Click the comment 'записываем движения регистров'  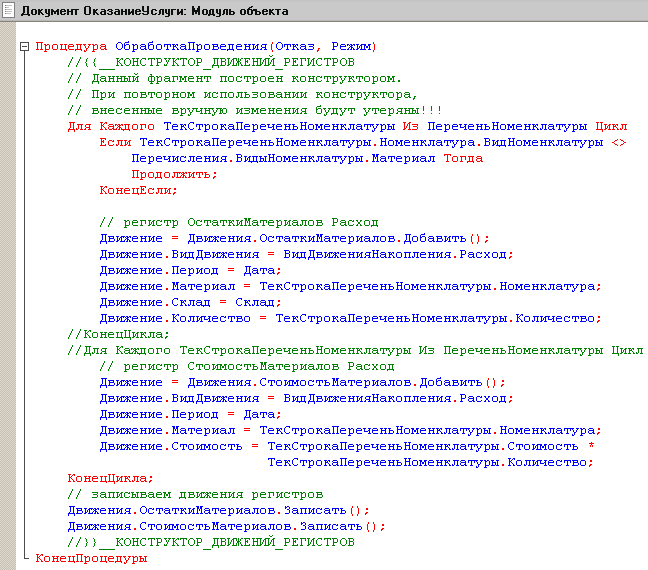tap(195, 495)
